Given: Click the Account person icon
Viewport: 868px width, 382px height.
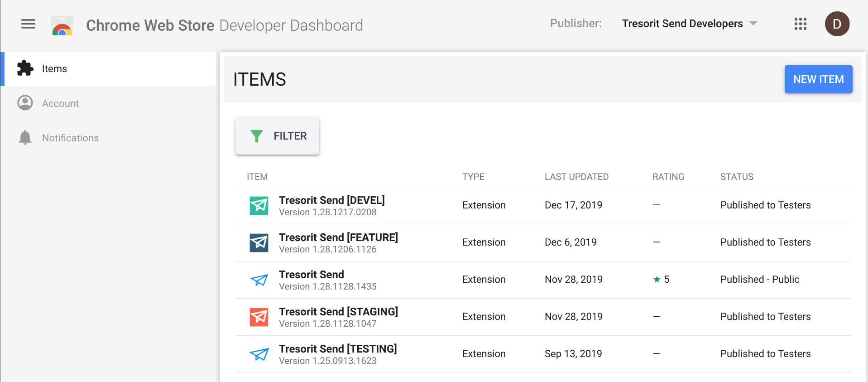Looking at the screenshot, I should (25, 103).
